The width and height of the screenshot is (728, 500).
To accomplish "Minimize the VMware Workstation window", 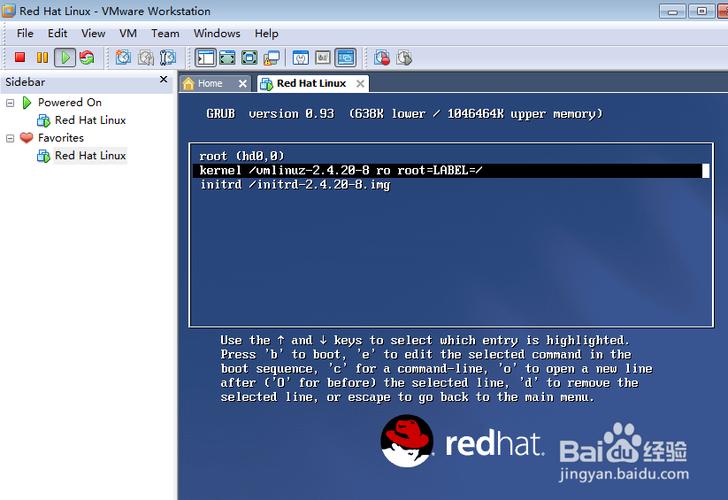I will (x=672, y=11).
